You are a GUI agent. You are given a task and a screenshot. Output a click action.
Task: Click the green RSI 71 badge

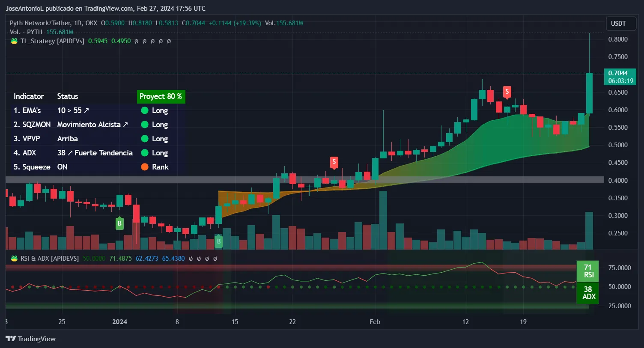(588, 271)
